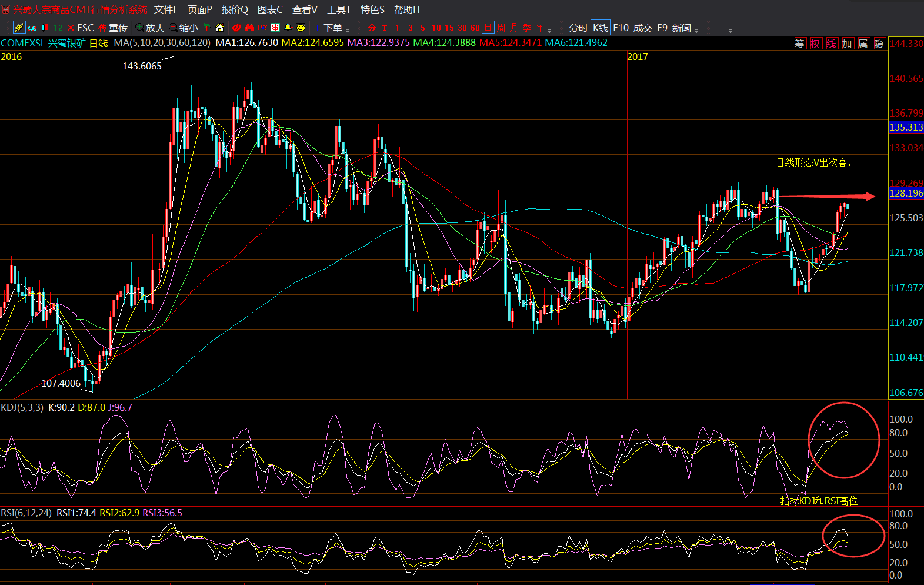Expand the dropdown arrow after 下单
The image size is (924, 585).
pos(348,30)
